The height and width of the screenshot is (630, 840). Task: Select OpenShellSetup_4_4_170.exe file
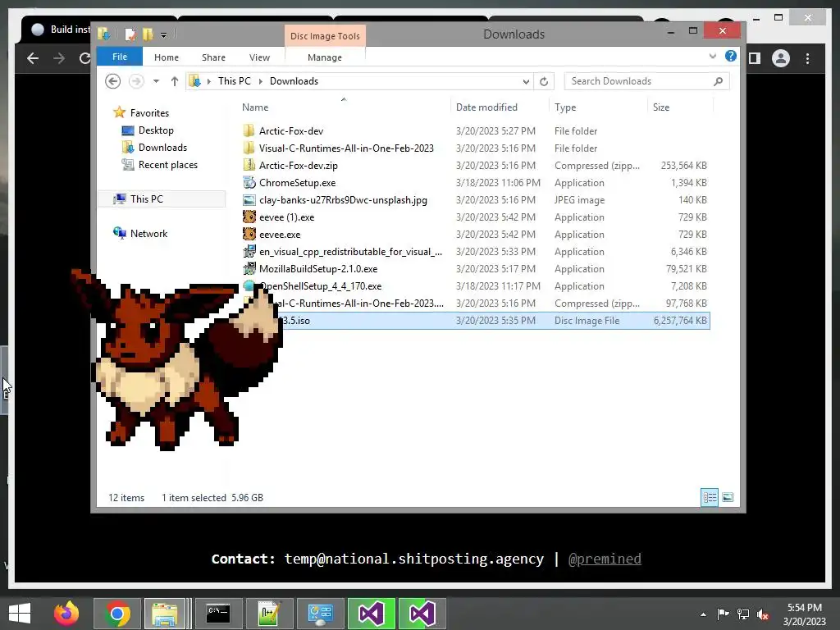(x=475, y=286)
